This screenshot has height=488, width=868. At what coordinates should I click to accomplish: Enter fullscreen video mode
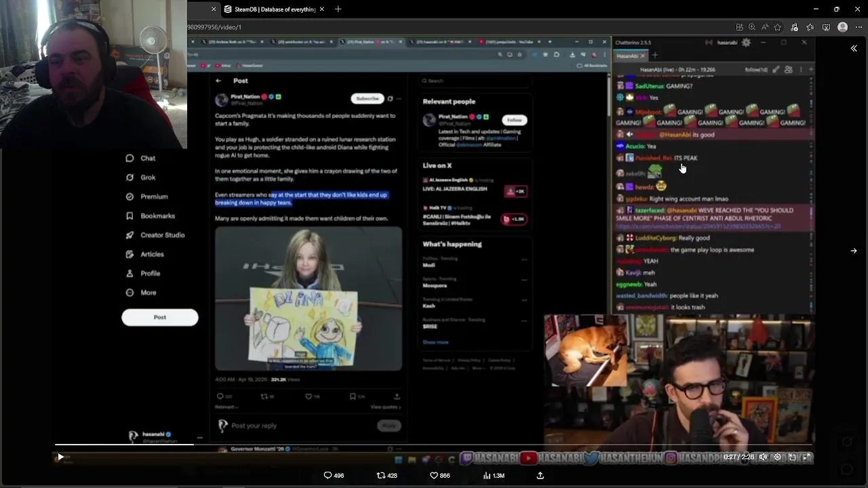[x=806, y=457]
